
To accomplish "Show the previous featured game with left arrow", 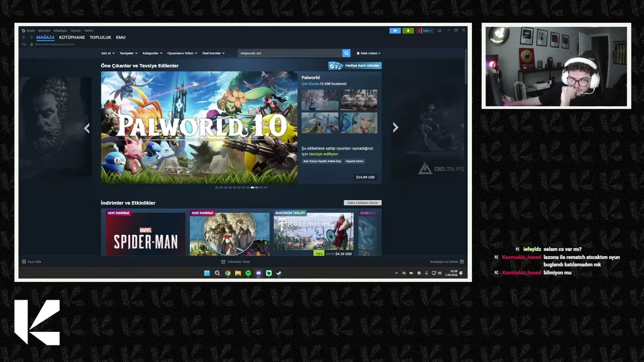I will [x=87, y=128].
